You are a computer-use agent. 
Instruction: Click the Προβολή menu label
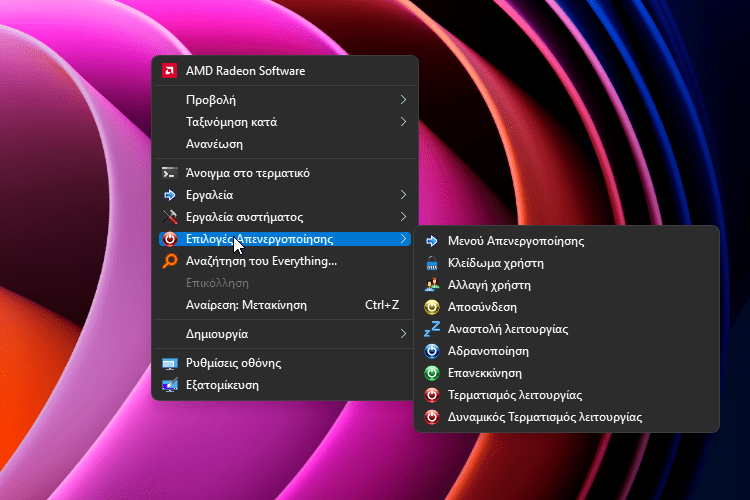click(210, 100)
